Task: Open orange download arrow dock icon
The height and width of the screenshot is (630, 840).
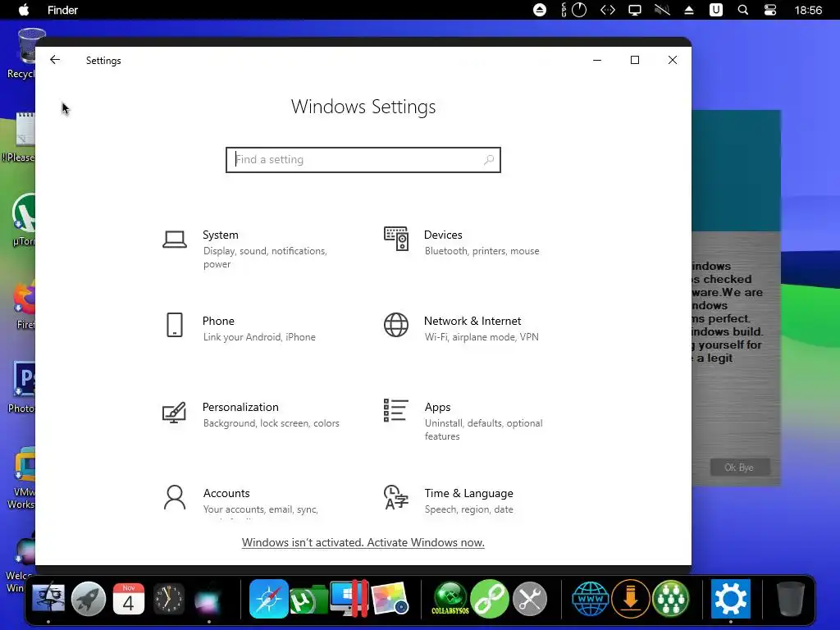Action: (631, 598)
